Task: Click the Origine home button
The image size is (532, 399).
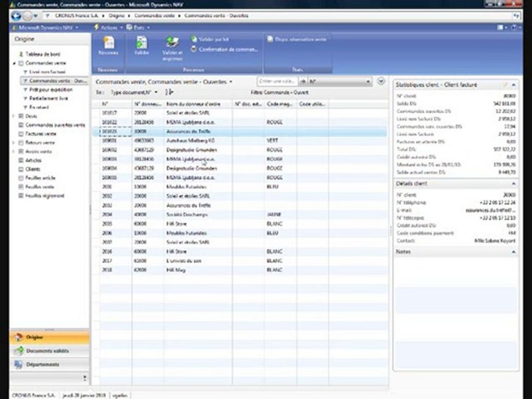Action: coord(49,337)
